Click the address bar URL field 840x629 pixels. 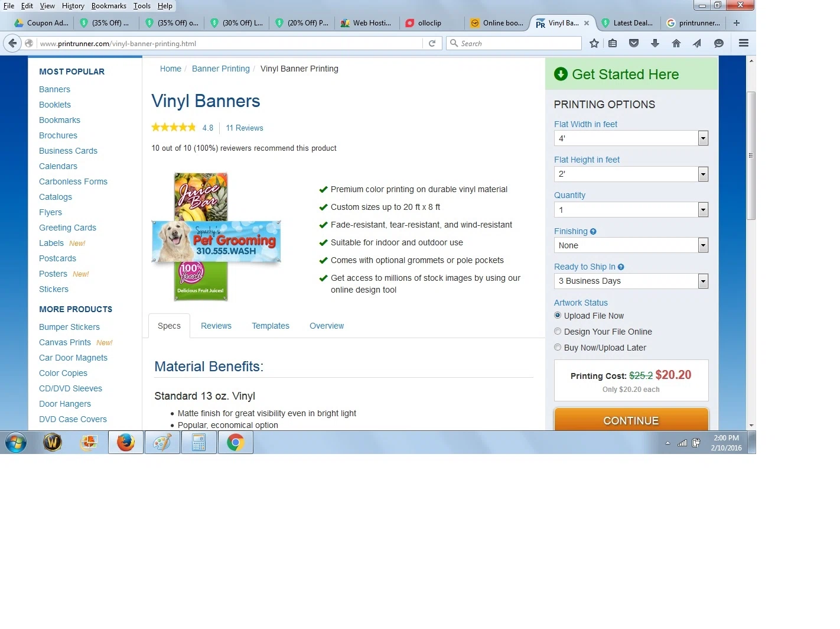[230, 43]
